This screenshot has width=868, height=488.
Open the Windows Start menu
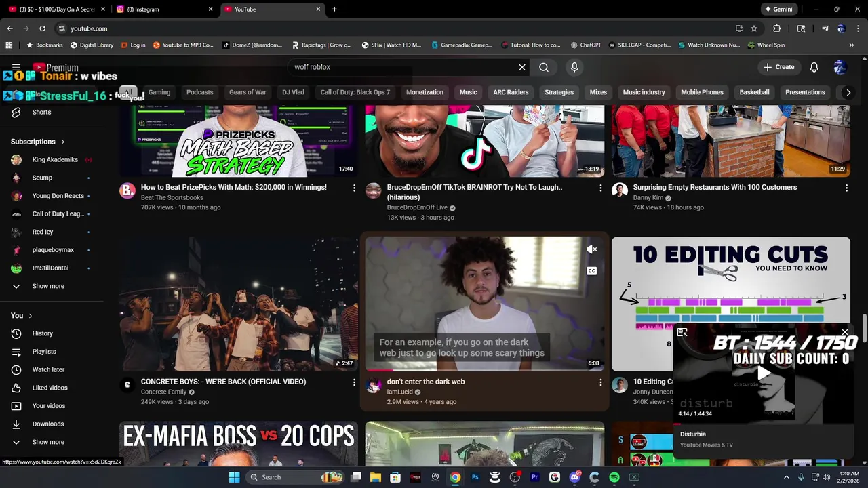click(234, 477)
